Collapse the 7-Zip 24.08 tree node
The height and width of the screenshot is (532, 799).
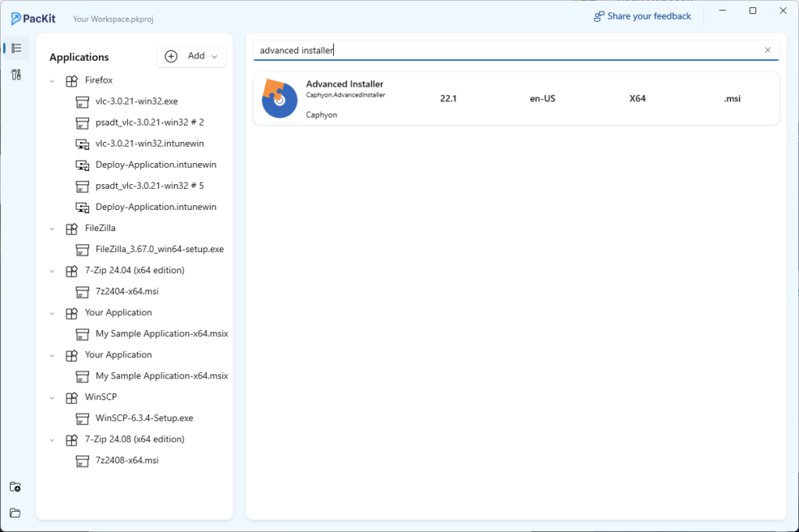pyautogui.click(x=52, y=440)
